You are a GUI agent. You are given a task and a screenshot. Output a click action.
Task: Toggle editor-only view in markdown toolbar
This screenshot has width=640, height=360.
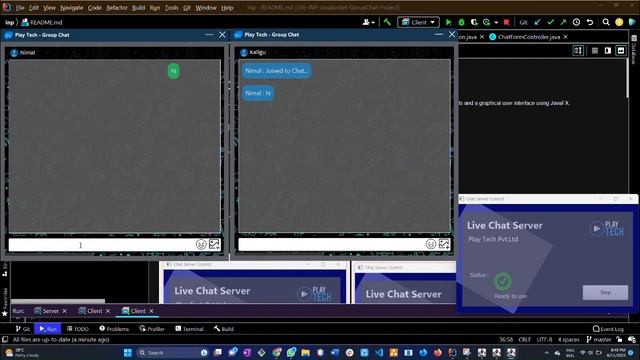[595, 51]
